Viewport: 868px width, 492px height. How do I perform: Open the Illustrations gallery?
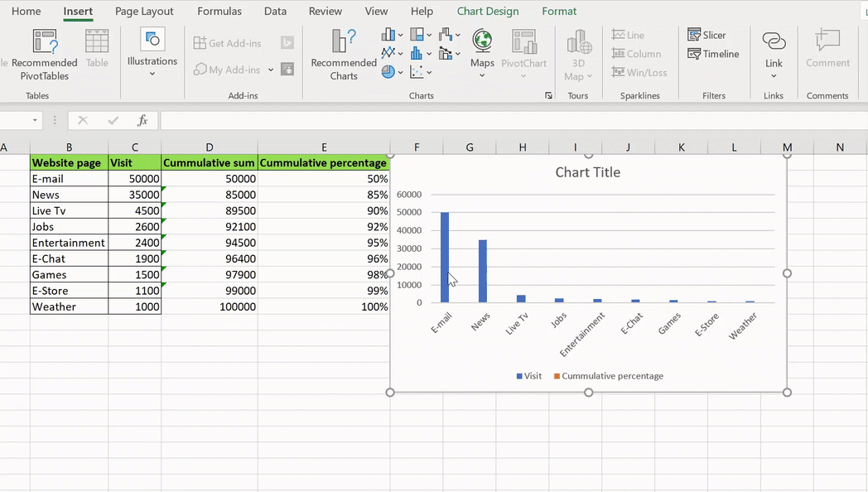click(x=152, y=53)
